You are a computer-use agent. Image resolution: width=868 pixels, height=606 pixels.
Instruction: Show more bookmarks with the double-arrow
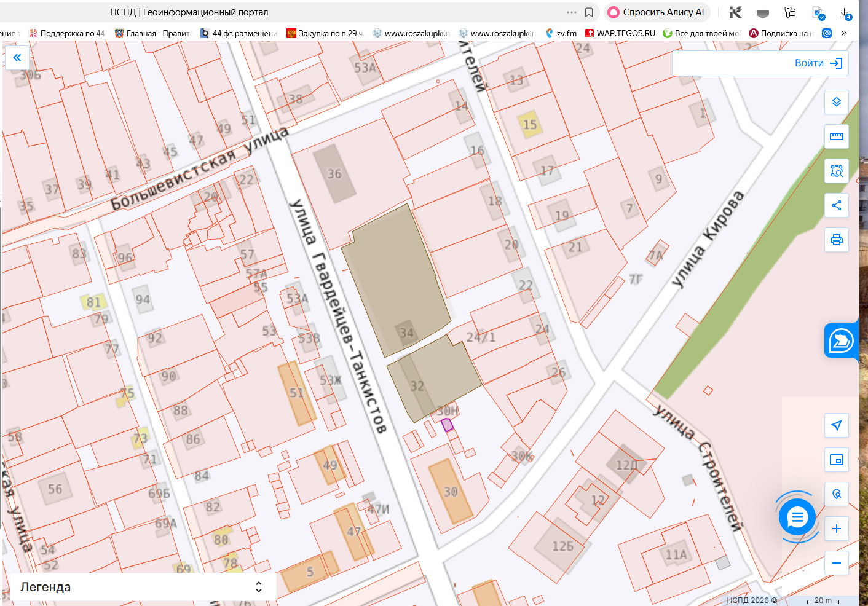pos(844,33)
